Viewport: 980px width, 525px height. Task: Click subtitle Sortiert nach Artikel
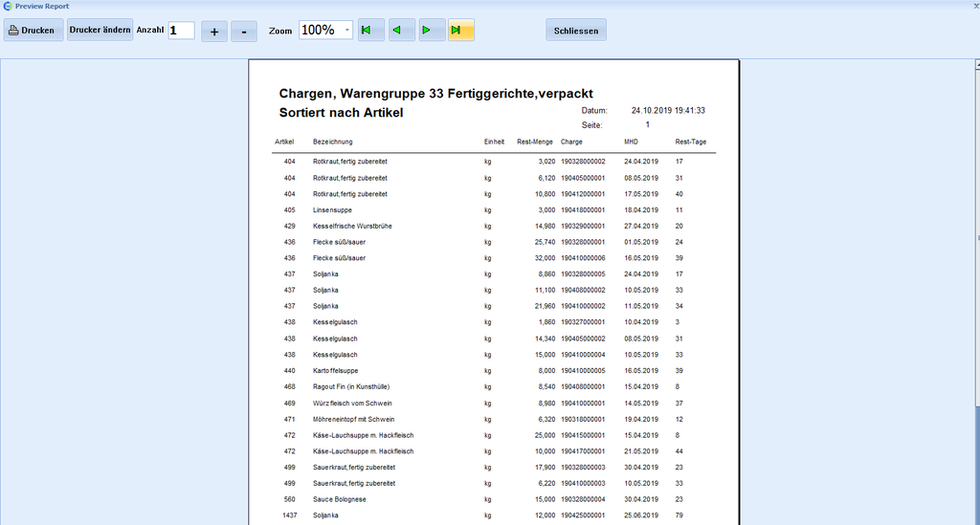click(x=342, y=113)
